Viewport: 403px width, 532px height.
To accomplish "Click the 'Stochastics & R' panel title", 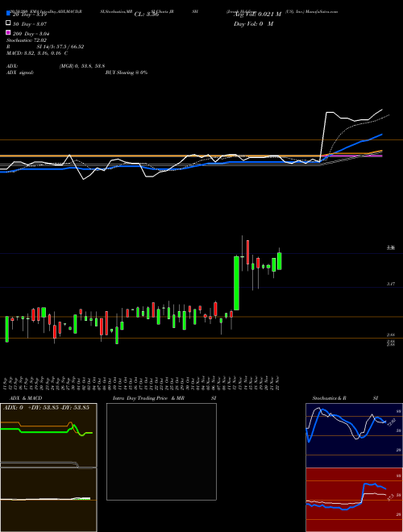I will 330,398.
